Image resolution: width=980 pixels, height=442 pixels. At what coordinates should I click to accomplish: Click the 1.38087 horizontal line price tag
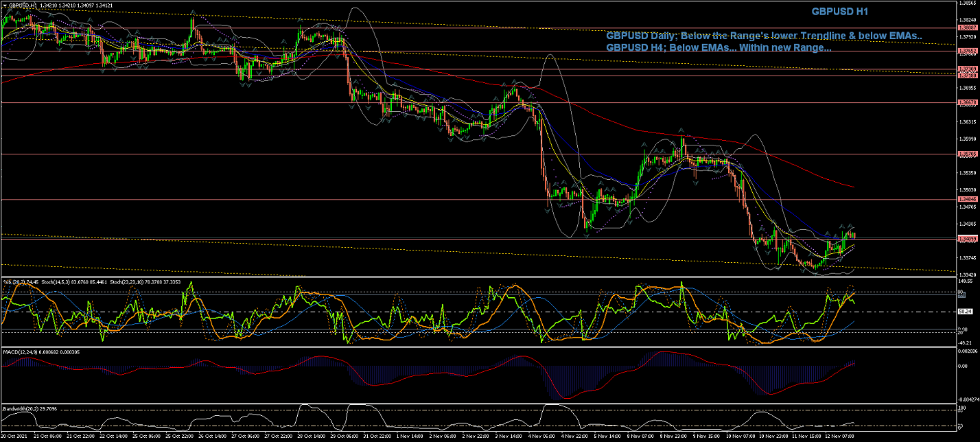pyautogui.click(x=967, y=28)
